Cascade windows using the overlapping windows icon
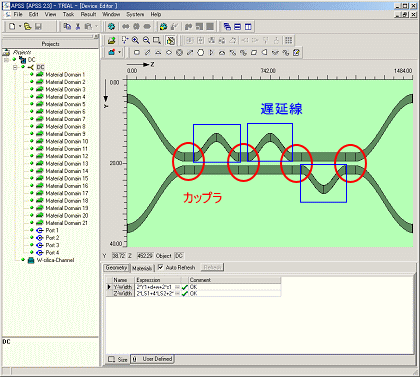The image size is (420, 377). click(227, 27)
